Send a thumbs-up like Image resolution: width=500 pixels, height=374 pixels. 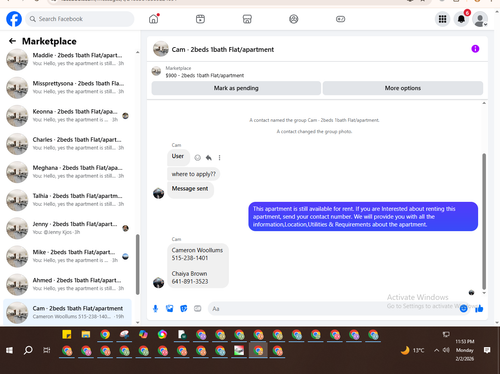pos(479,309)
